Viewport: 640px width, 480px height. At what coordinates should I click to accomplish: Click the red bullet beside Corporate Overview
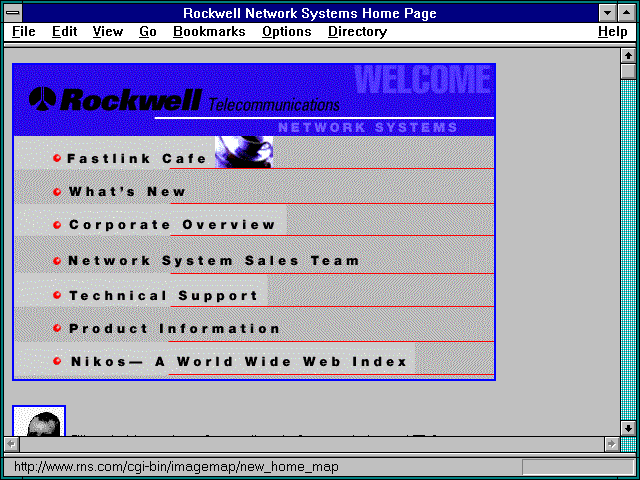click(x=57, y=224)
